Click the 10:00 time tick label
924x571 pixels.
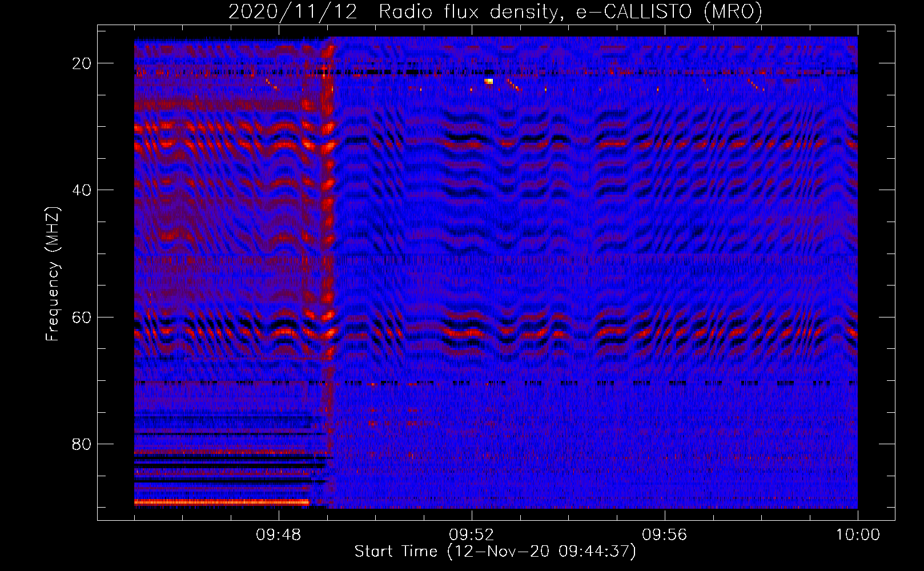[858, 535]
